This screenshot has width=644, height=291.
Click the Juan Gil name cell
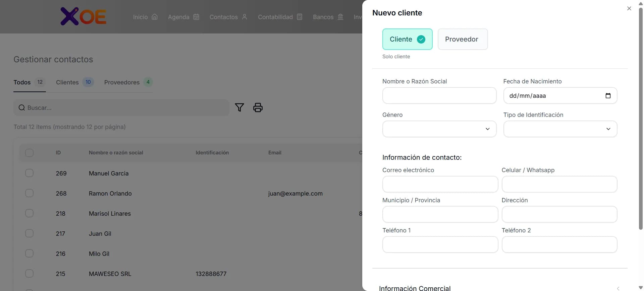(100, 233)
